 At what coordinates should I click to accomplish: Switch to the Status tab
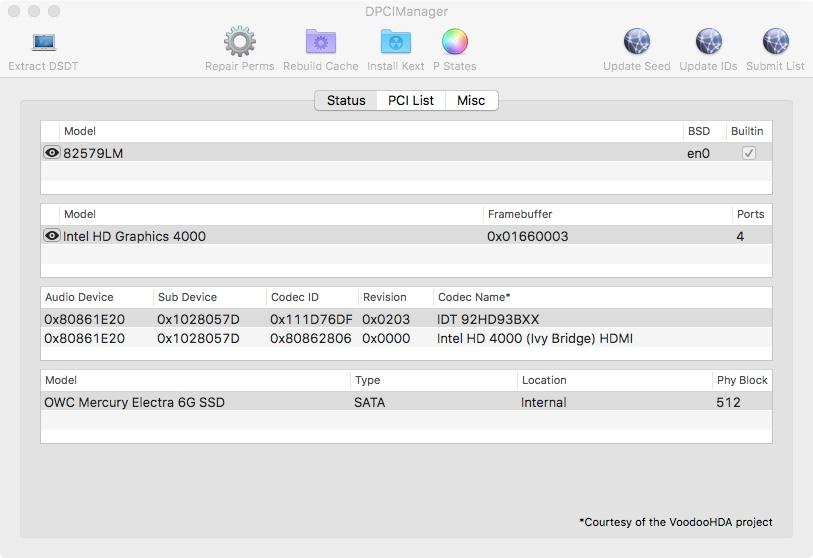346,101
